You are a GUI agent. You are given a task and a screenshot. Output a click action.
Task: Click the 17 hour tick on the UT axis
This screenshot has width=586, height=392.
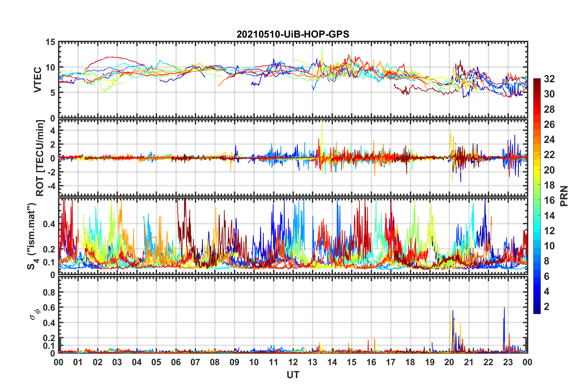pos(391,362)
